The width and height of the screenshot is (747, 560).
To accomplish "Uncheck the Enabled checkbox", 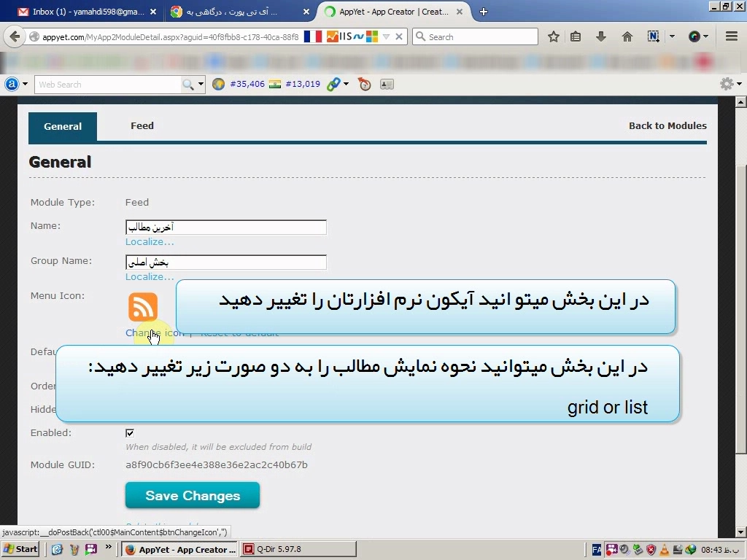I will click(130, 433).
